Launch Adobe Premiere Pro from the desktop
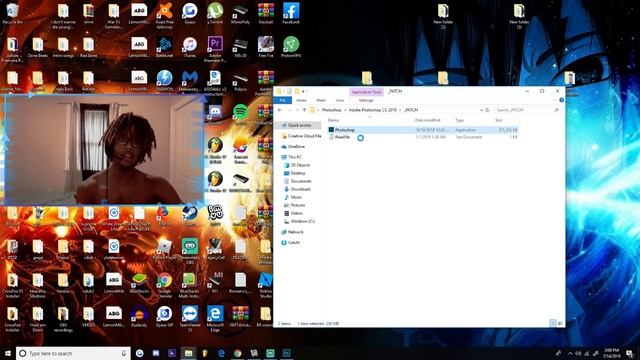The height and width of the screenshot is (360, 640). pos(215,48)
